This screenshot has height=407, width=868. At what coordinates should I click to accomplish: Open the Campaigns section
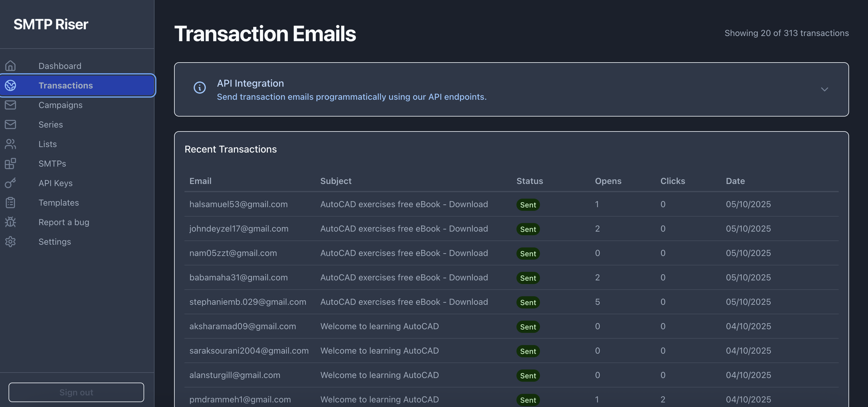pyautogui.click(x=60, y=105)
